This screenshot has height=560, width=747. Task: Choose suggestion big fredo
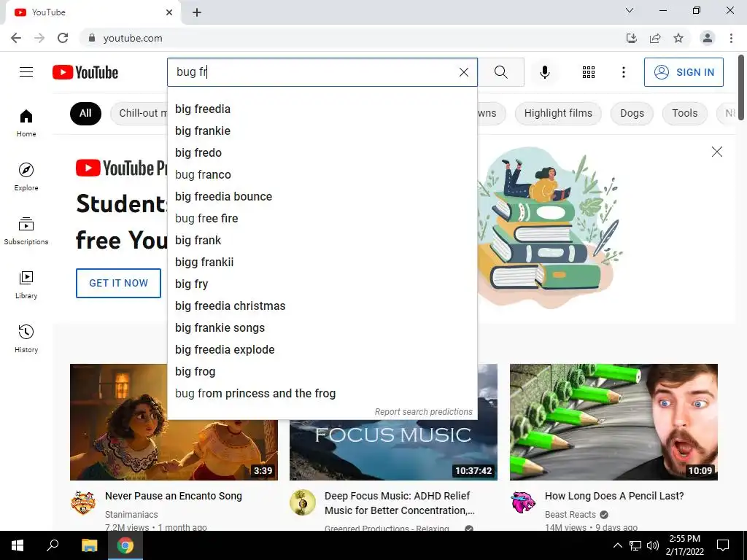click(322, 153)
